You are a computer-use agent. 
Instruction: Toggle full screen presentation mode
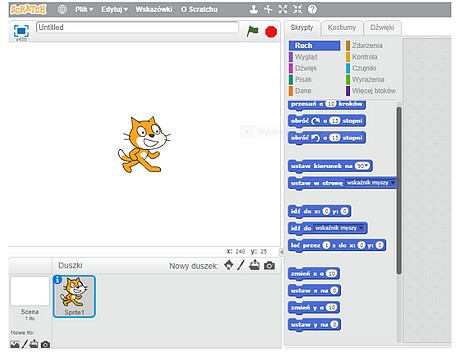tap(21, 31)
